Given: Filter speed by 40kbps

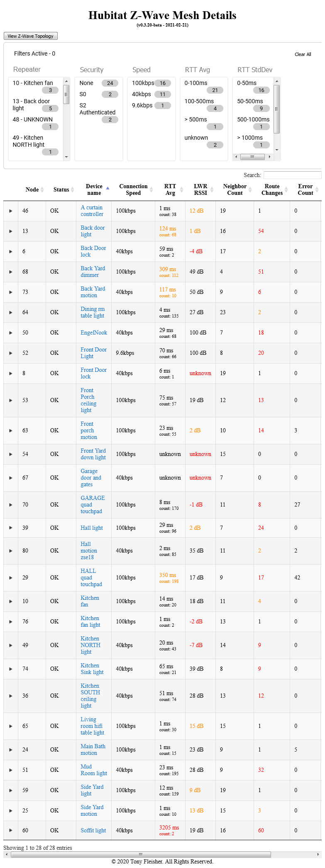Looking at the screenshot, I should [152, 94].
